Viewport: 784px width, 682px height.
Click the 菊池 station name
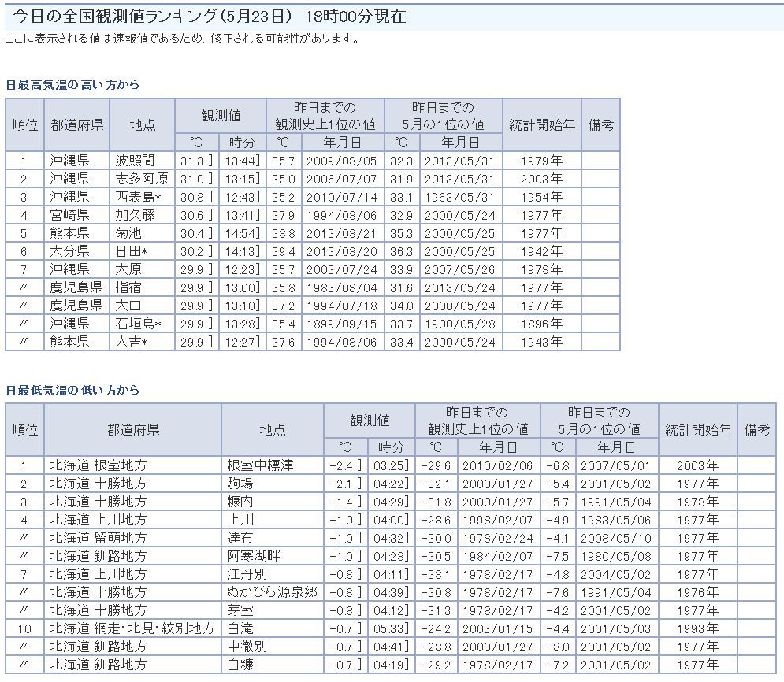tap(128, 233)
